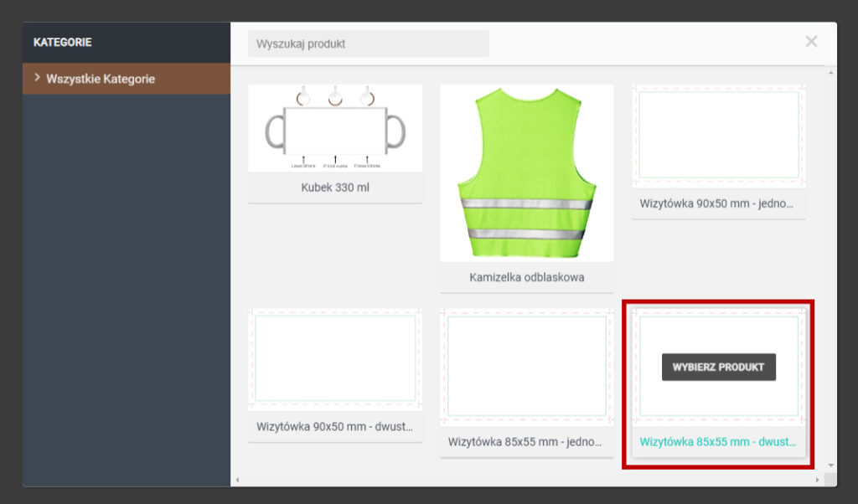This screenshot has height=504, width=858.
Task: Click the horizontal scrollbar left arrow
Action: pyautogui.click(x=237, y=480)
